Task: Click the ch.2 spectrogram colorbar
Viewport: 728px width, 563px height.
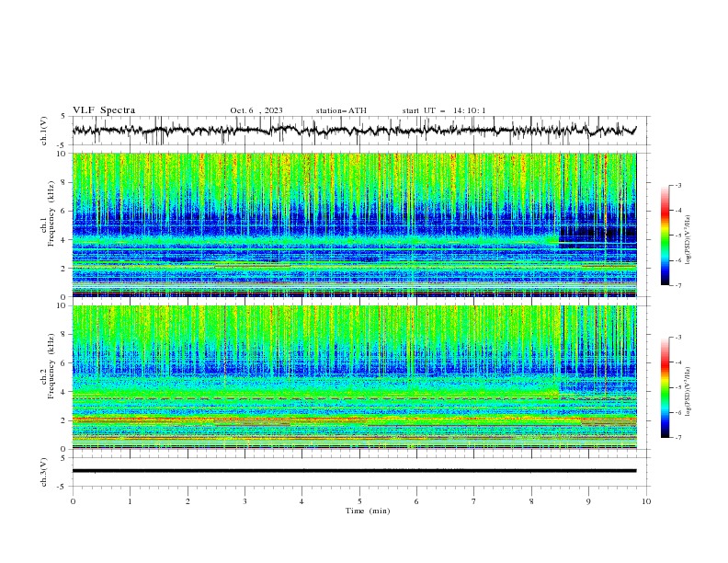Action: [x=665, y=387]
